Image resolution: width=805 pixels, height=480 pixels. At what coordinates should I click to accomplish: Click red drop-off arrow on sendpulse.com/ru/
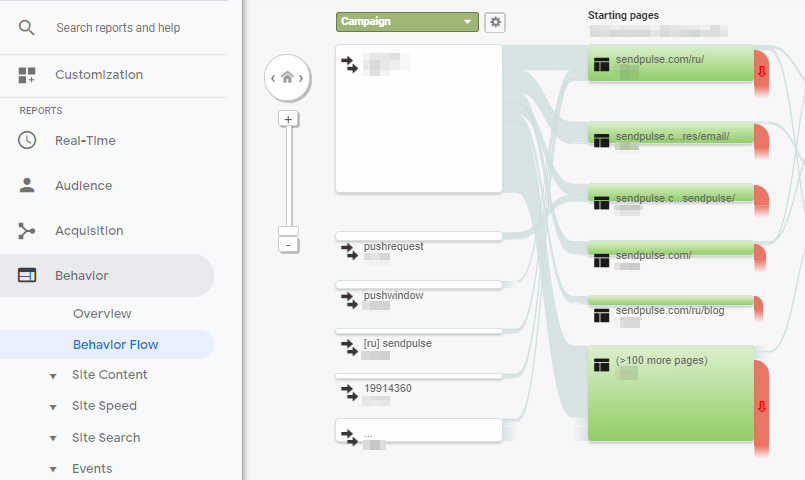click(762, 71)
